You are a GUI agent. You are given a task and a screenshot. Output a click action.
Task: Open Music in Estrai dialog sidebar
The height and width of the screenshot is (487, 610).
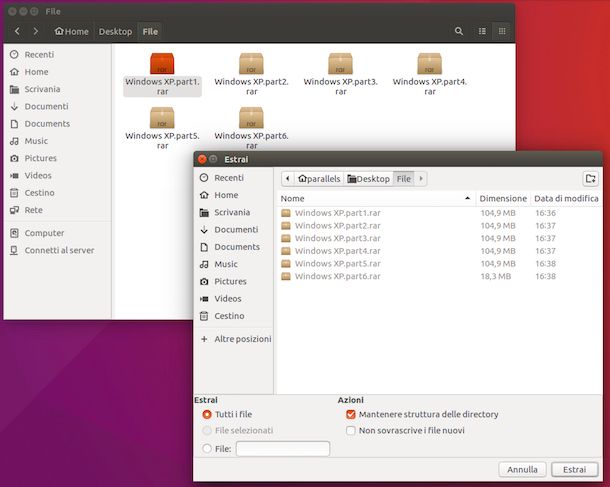233,264
